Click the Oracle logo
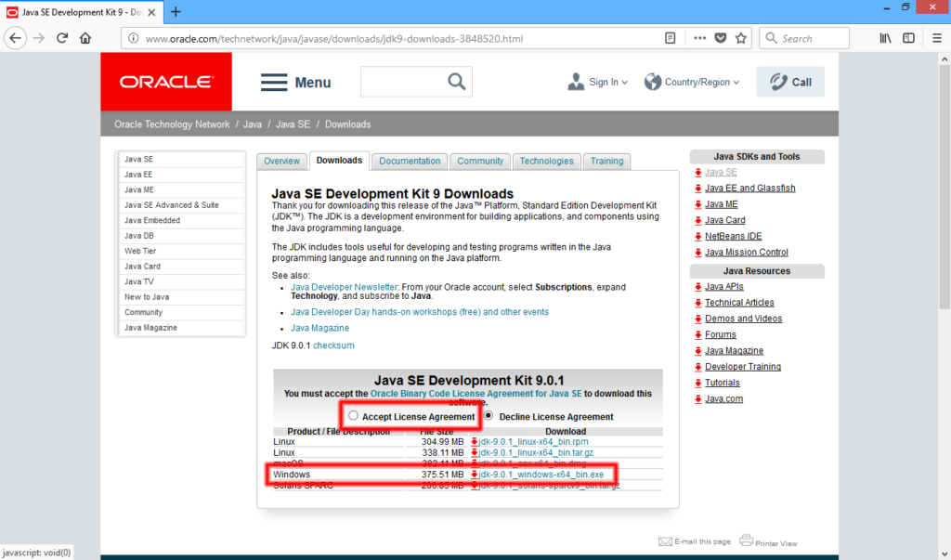This screenshot has width=951, height=560. [x=166, y=82]
